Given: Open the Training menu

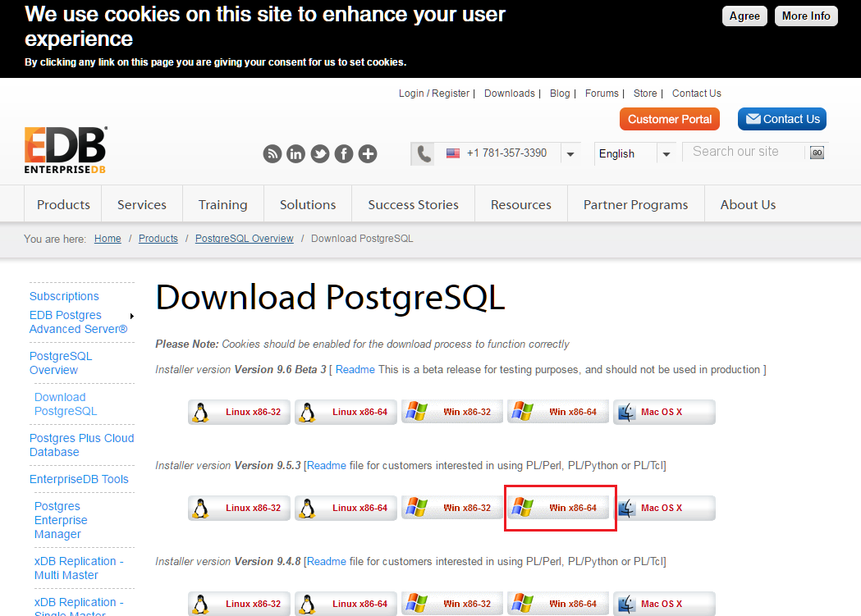Looking at the screenshot, I should [x=223, y=204].
